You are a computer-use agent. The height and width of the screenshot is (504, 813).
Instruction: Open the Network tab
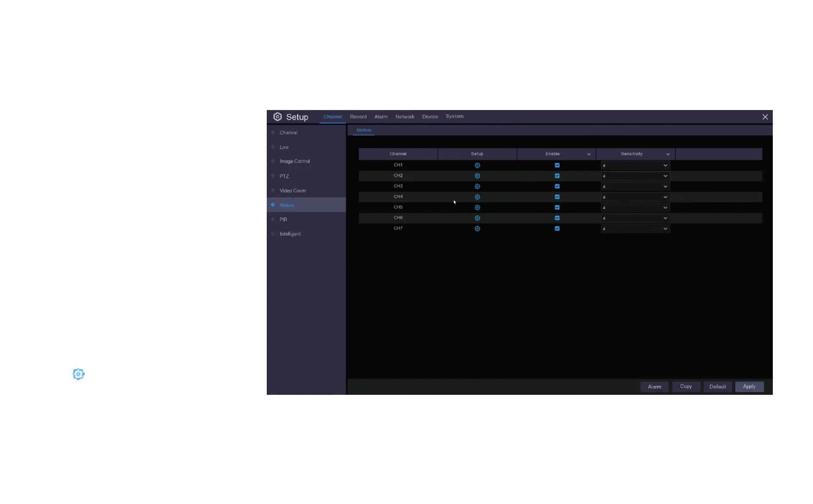pyautogui.click(x=405, y=117)
